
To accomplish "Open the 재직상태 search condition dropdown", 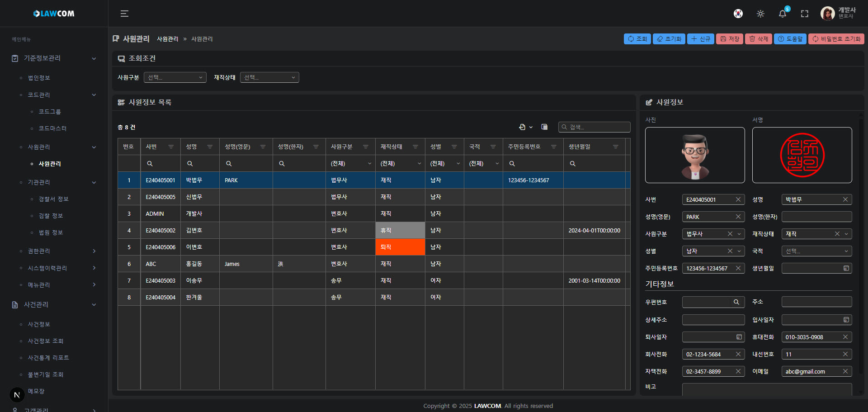I will coord(269,77).
